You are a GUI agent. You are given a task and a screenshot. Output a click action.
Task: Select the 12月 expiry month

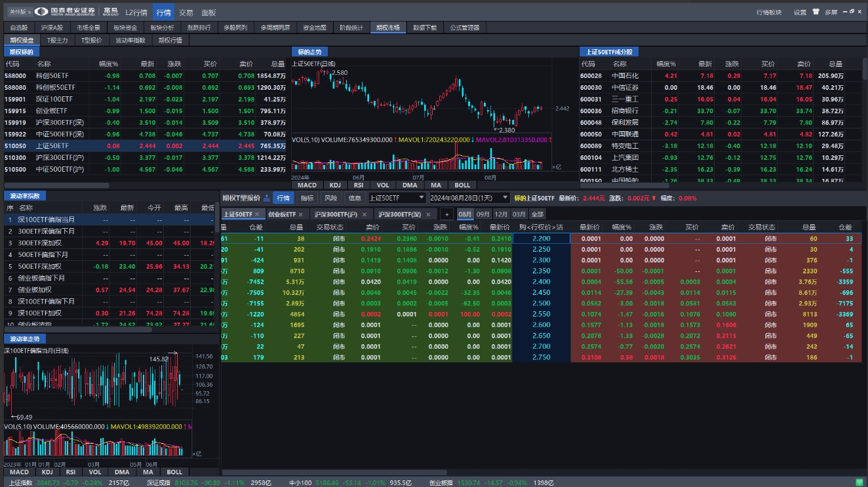click(x=502, y=214)
